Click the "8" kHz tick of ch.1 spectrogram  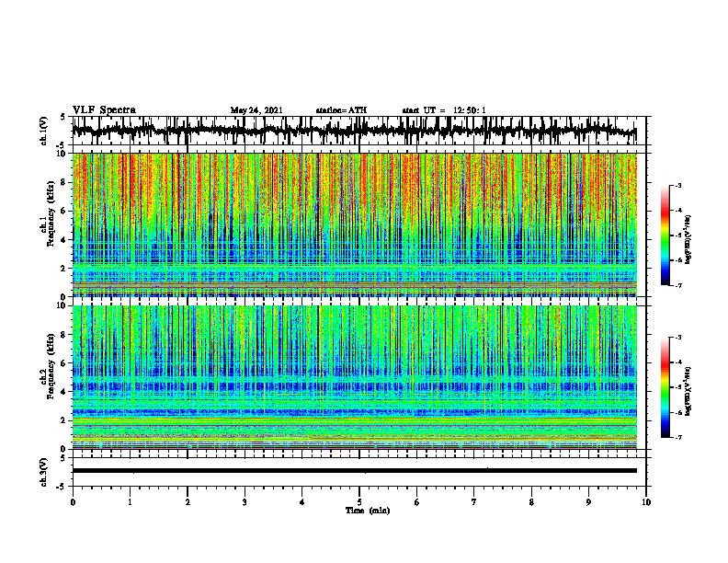63,182
